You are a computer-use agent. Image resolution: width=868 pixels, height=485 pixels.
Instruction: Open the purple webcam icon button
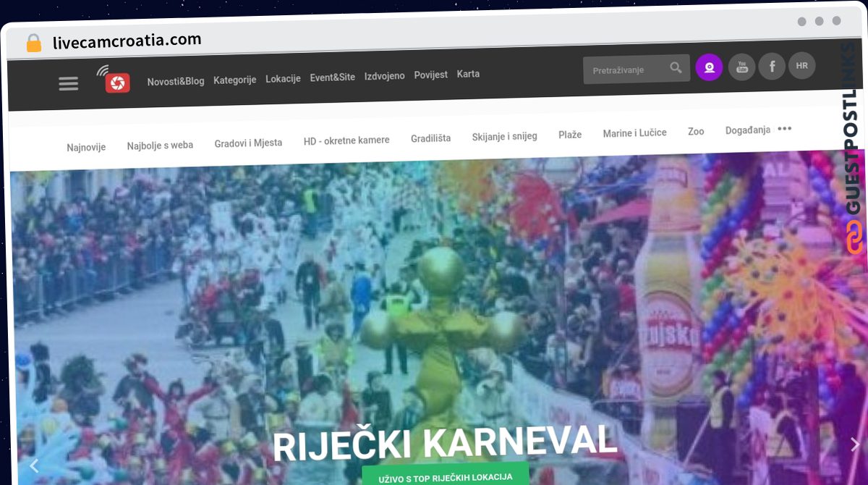pos(709,67)
